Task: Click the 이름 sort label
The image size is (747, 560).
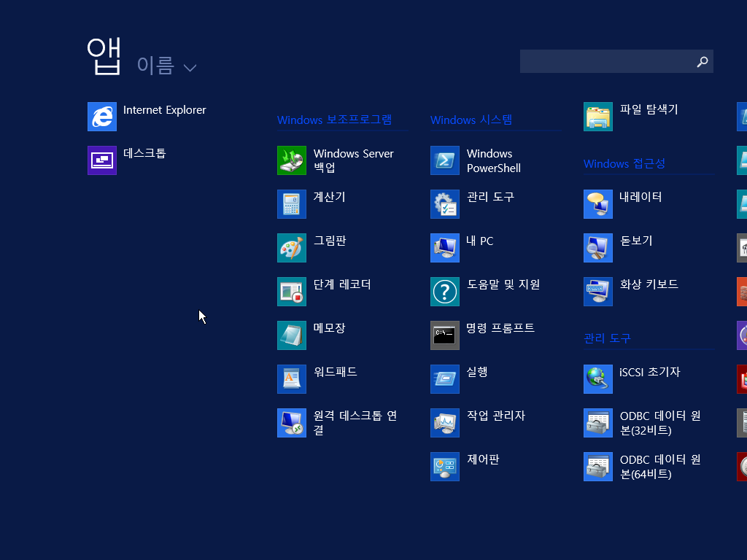Action: pyautogui.click(x=155, y=65)
